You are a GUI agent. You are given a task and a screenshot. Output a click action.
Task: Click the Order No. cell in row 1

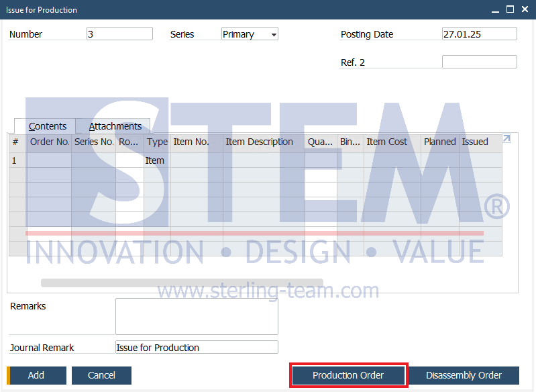pos(49,160)
